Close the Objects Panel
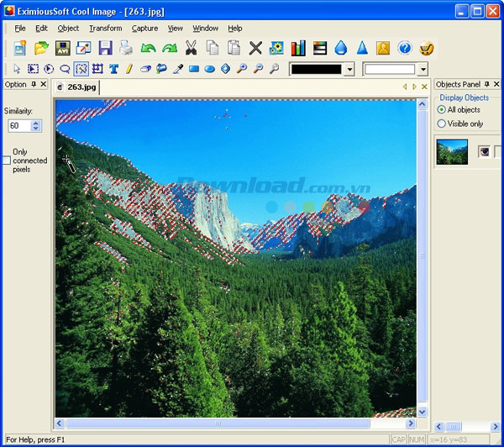The height and width of the screenshot is (447, 504). click(x=497, y=85)
